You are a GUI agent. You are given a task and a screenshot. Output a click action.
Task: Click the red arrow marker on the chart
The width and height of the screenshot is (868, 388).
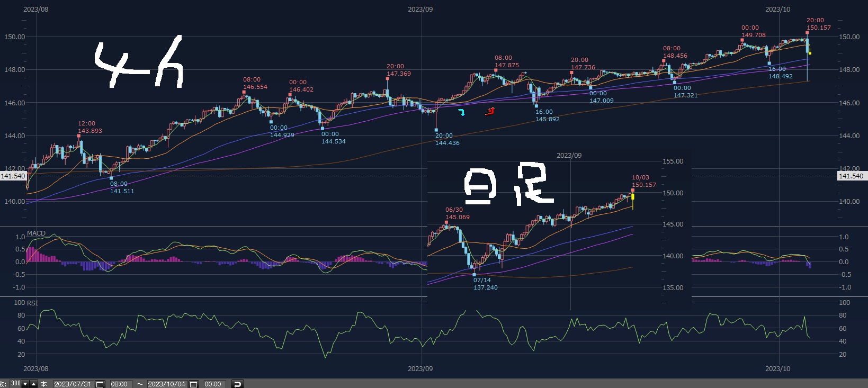[x=490, y=111]
